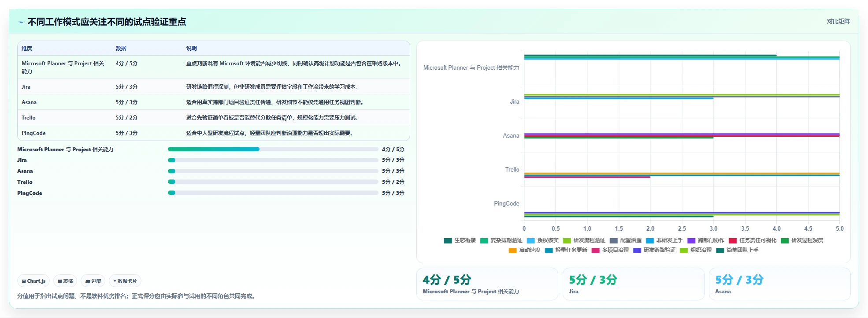Hide the 启动速度 dataset via legend

click(x=524, y=250)
